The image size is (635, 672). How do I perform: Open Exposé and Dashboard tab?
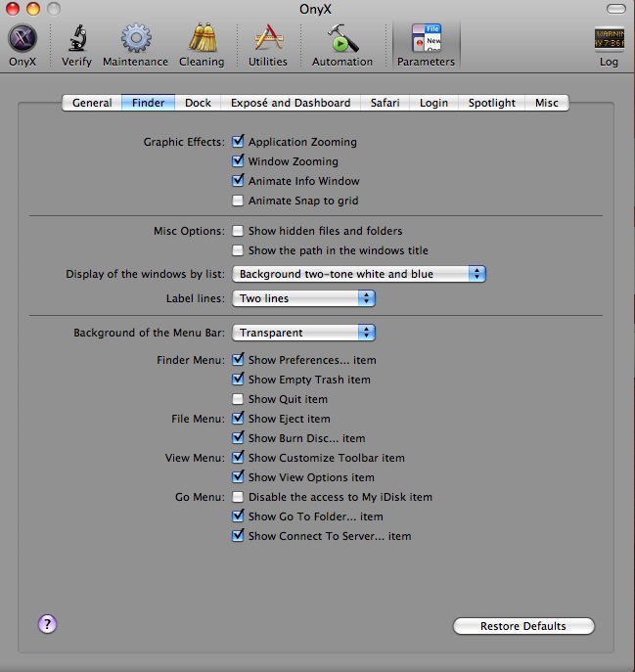[x=291, y=103]
